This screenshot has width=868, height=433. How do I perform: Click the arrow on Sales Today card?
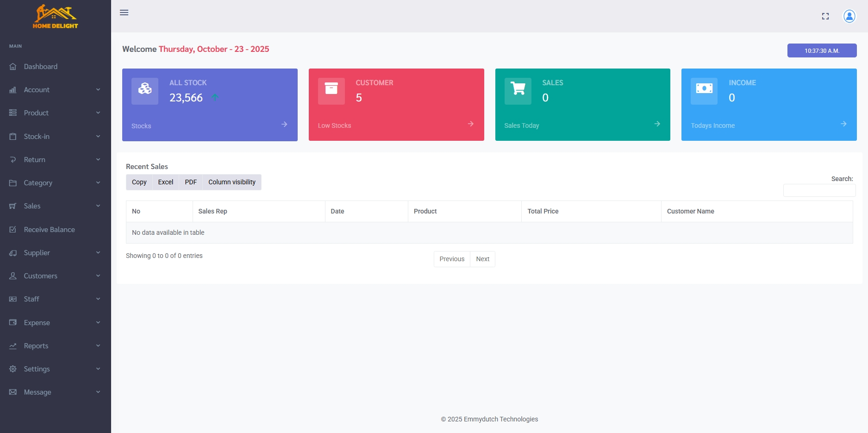(x=657, y=124)
